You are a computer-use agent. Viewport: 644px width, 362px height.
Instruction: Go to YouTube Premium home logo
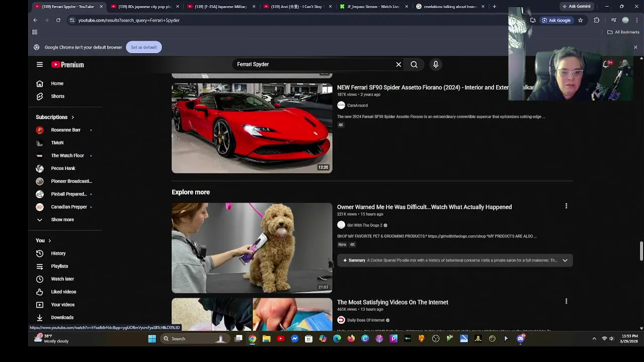67,64
